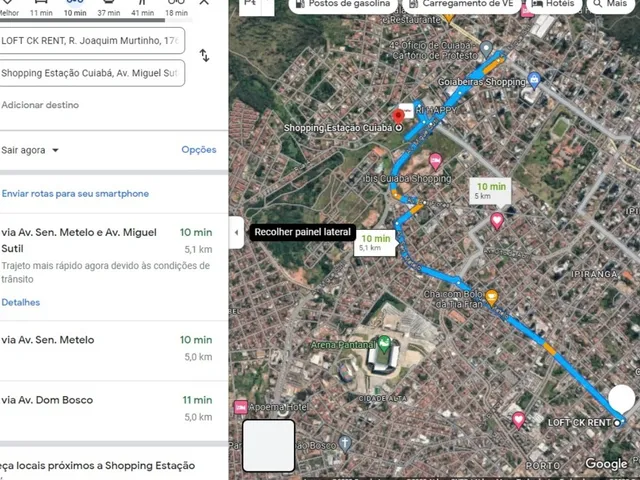
Task: Click the 5,1 km distance of first route
Action: tap(198, 249)
